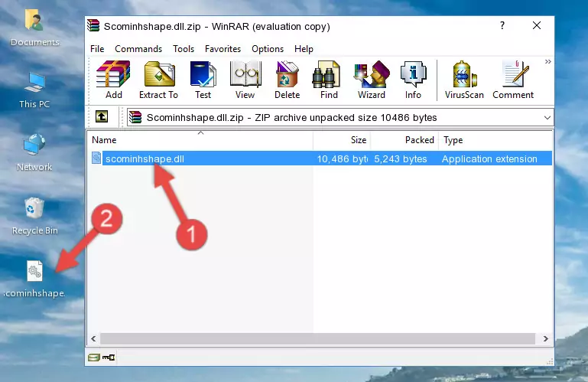
Task: Click the question mark help button in title bar
Action: [502, 25]
